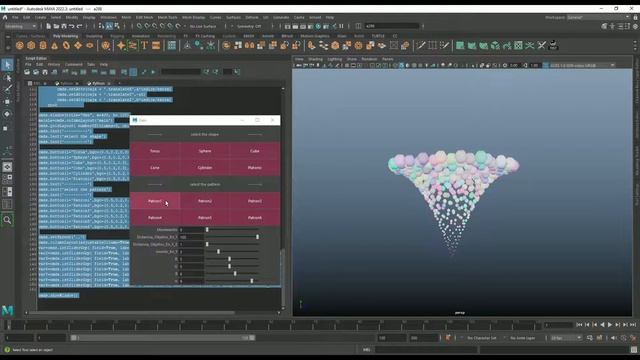Switch to single perspective view layout

pos(7,167)
